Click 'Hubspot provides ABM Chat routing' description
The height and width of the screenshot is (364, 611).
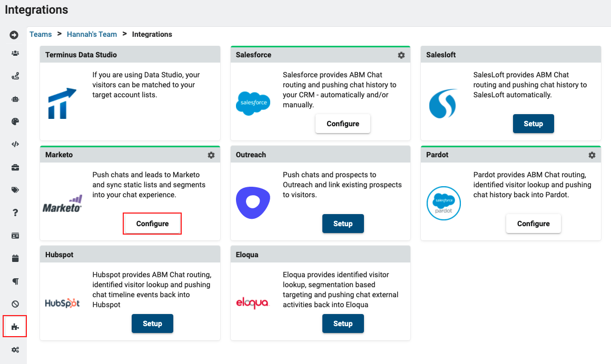(152, 290)
